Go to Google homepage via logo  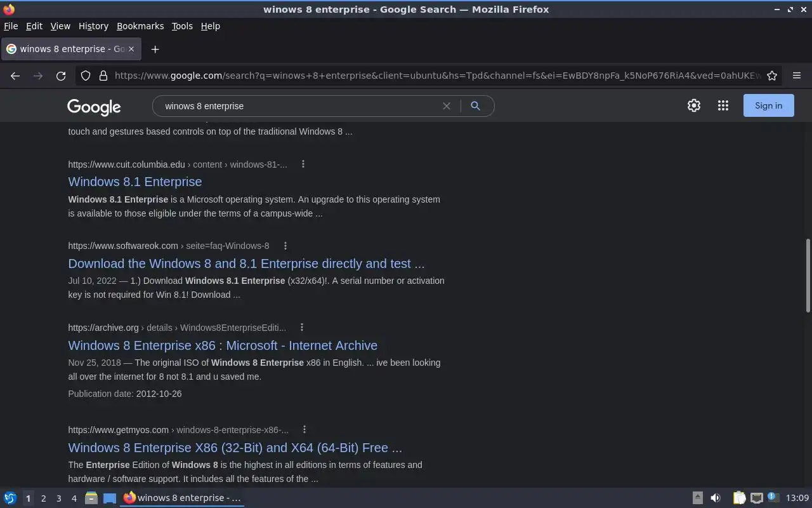pyautogui.click(x=94, y=107)
